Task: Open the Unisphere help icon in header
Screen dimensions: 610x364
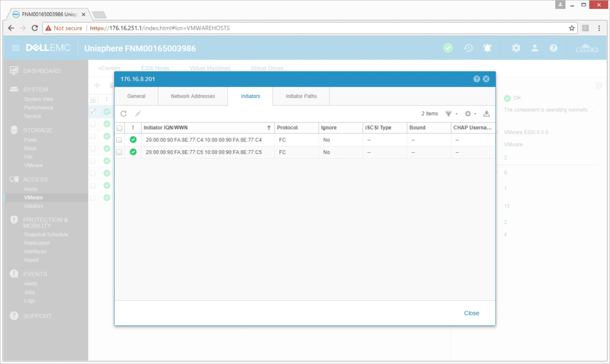Action: (554, 48)
